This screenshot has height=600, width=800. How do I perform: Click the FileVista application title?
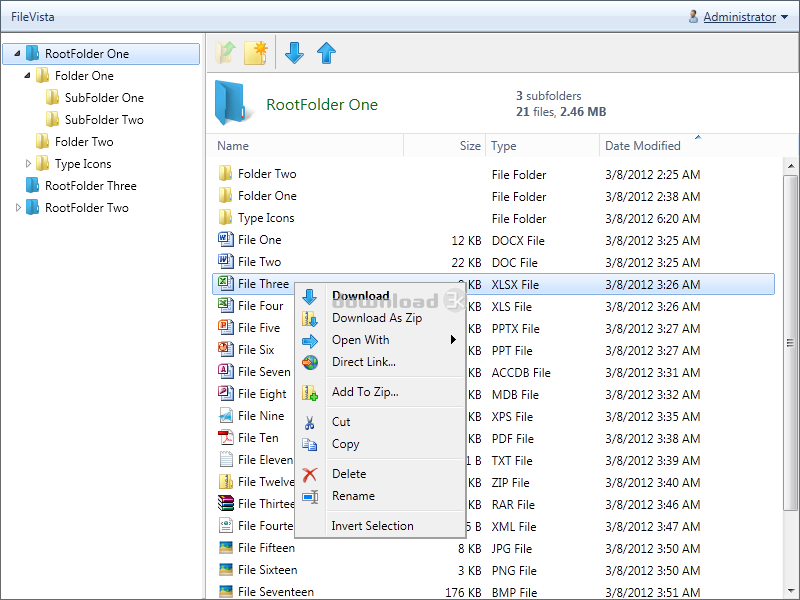33,16
